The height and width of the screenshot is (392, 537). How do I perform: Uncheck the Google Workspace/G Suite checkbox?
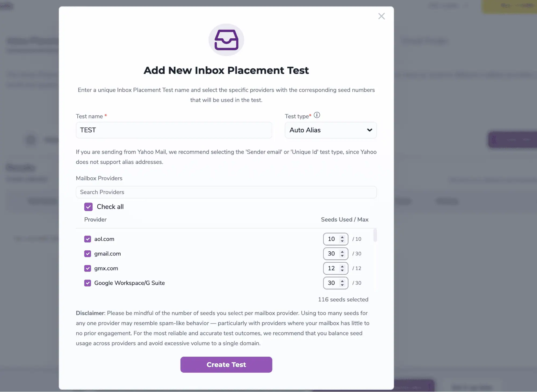pos(88,283)
